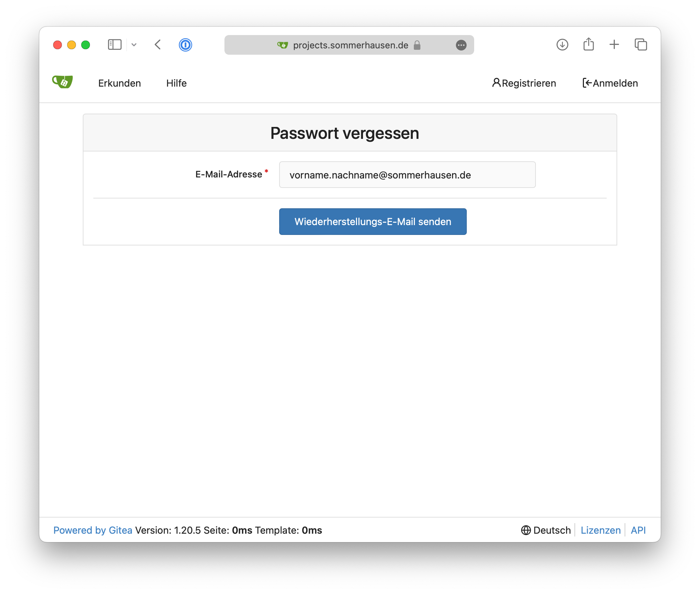This screenshot has width=700, height=594.
Task: Click the lock icon in the address bar
Action: pos(417,45)
